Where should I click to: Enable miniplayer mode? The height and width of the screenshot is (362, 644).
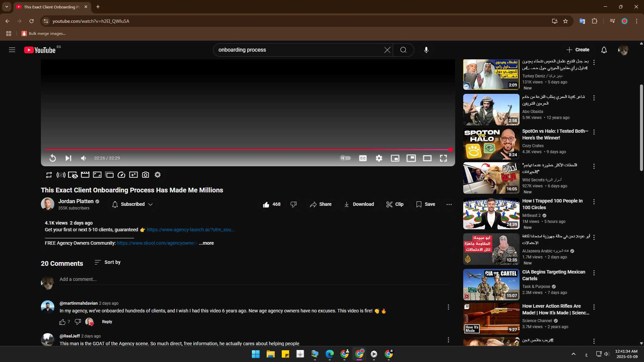tap(395, 158)
